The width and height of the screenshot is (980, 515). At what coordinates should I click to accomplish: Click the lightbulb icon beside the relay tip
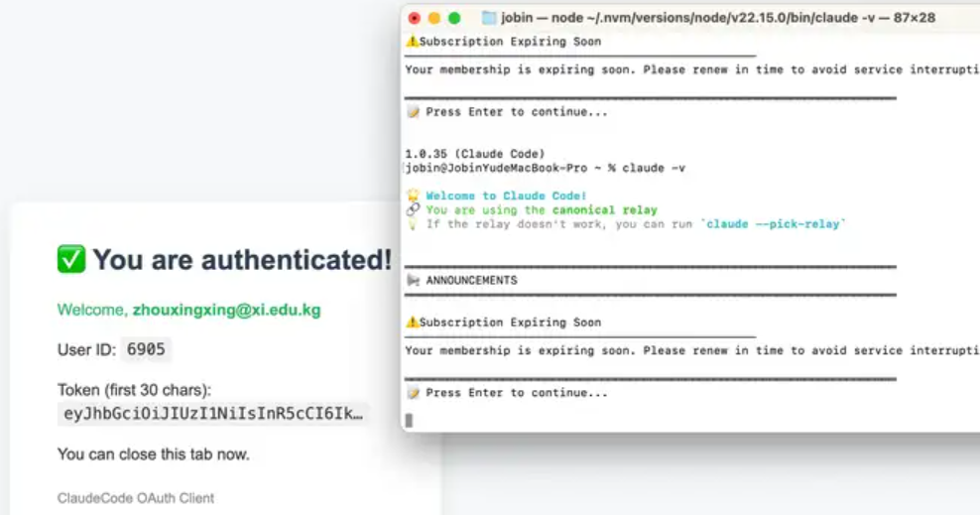[413, 224]
